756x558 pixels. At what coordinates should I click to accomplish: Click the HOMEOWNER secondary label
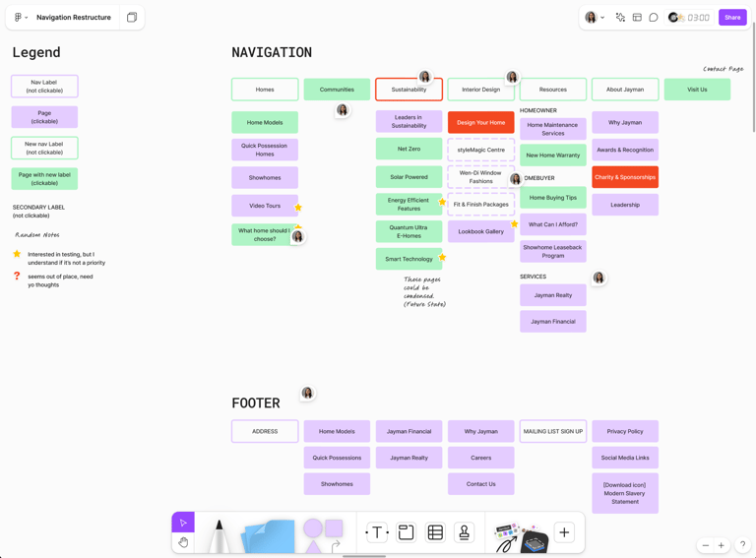click(x=538, y=110)
